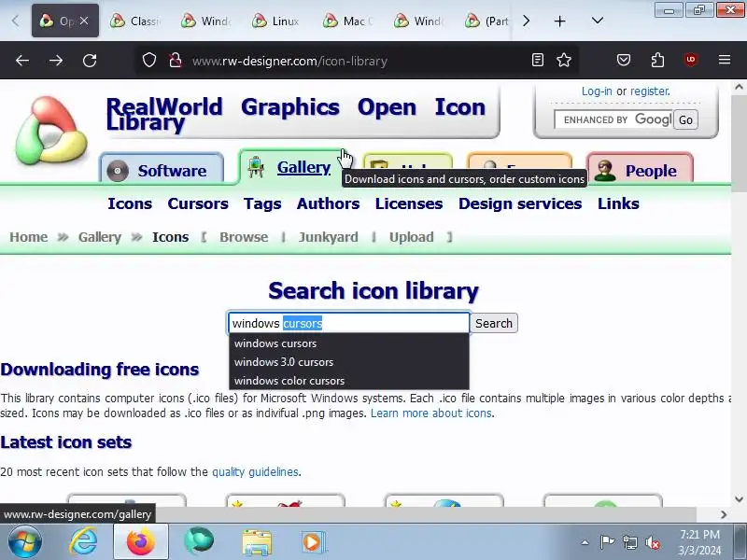Click the Action Center flag tray icon
The width and height of the screenshot is (747, 560).
607,542
